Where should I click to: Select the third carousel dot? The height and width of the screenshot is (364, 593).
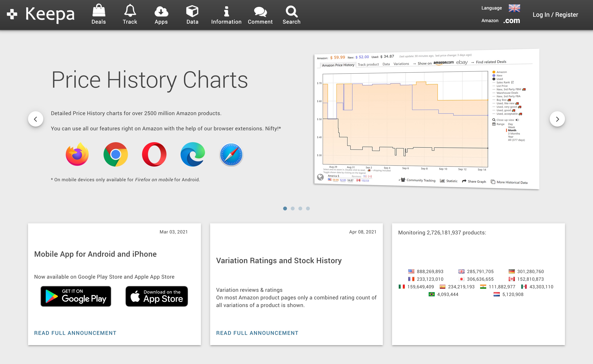pos(300,208)
